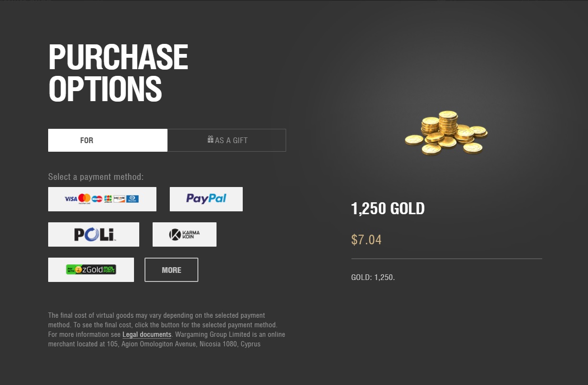Choose zGold MOL Points payment
Viewport: 588px width, 385px height.
point(91,270)
